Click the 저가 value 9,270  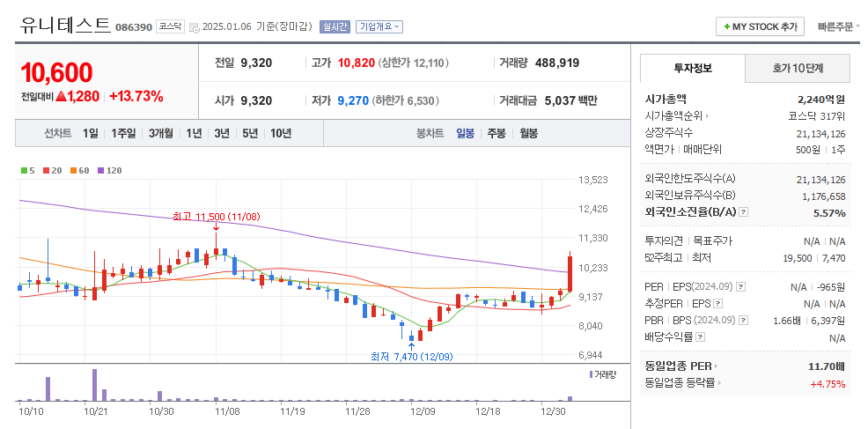pyautogui.click(x=353, y=100)
